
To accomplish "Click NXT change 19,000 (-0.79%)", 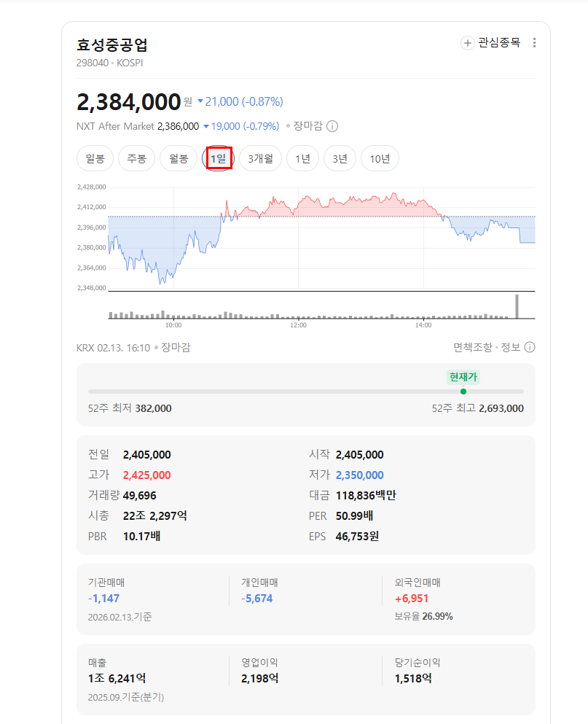I will [x=241, y=126].
